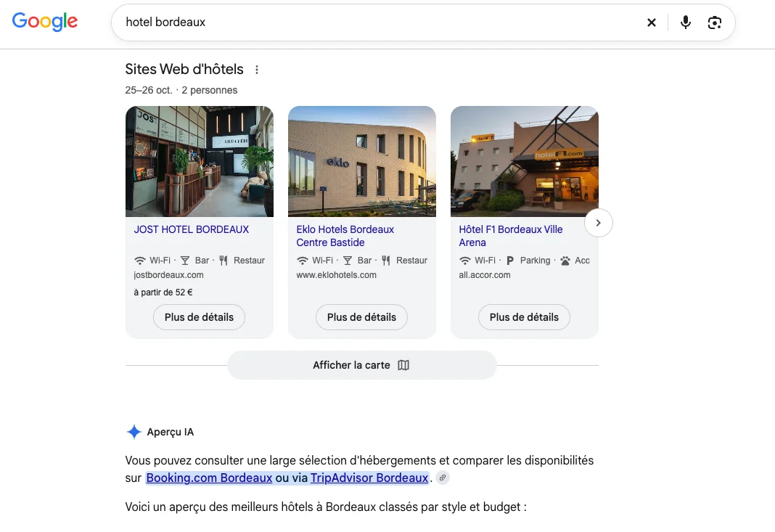Clear the search box with X
Image resolution: width=775 pixels, height=532 pixels.
coord(652,22)
